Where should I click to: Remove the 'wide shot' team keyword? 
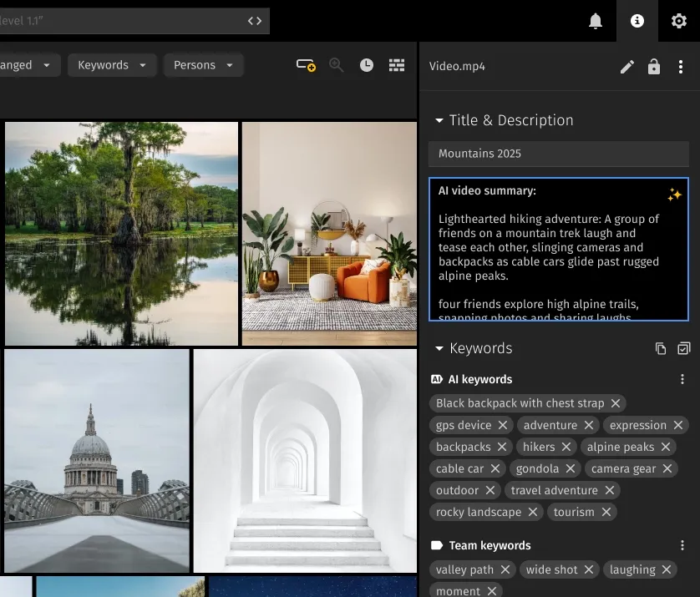pos(589,569)
